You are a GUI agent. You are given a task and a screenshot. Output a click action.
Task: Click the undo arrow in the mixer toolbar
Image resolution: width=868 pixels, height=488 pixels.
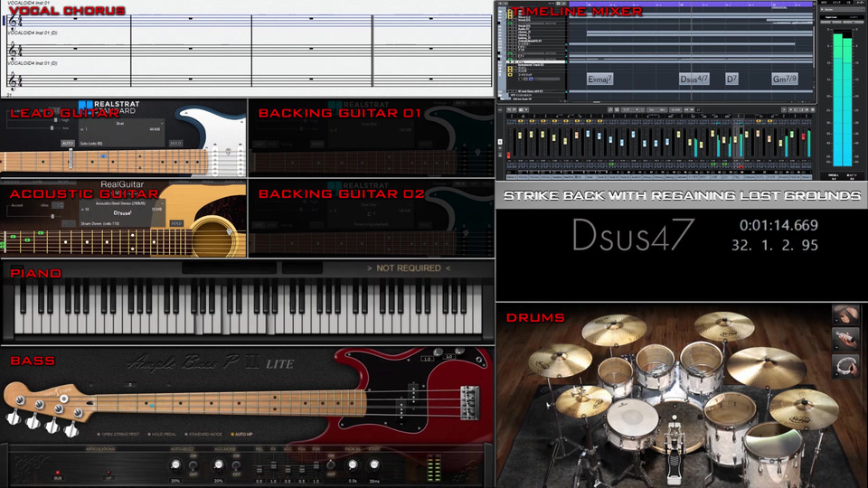[x=509, y=109]
